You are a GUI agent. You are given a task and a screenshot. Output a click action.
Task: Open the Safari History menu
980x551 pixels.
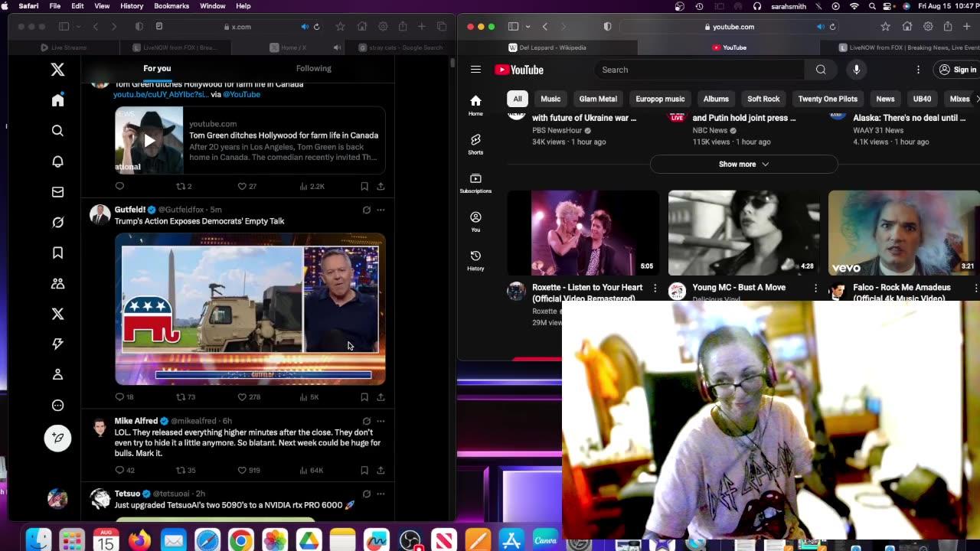pyautogui.click(x=132, y=5)
